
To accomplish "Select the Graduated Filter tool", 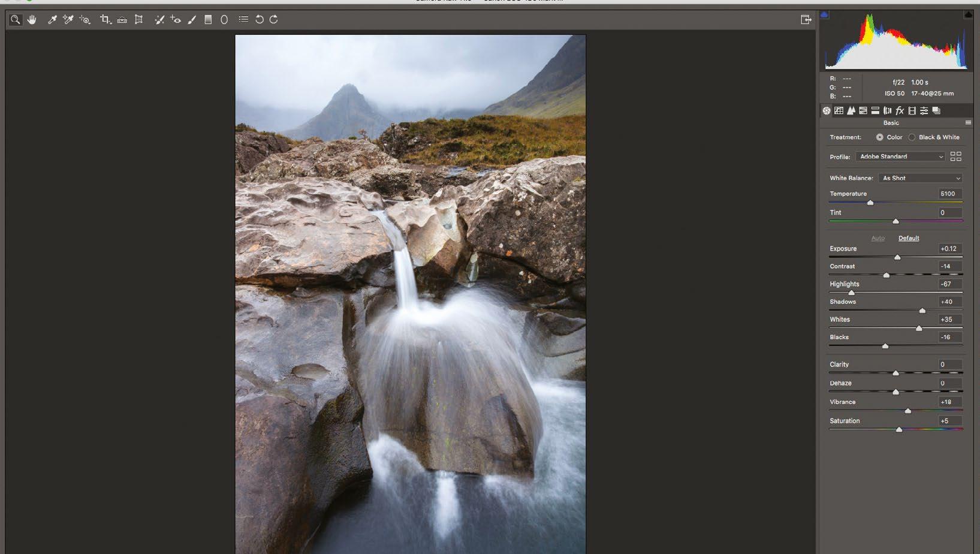I will tap(208, 20).
